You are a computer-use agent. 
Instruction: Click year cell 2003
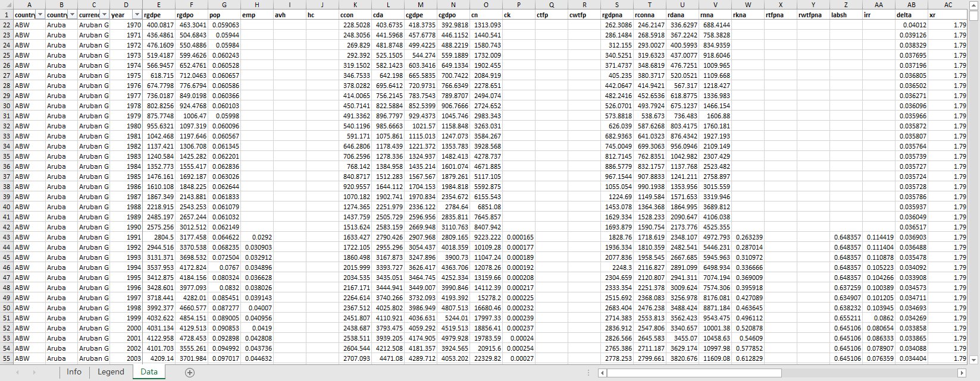(x=126, y=358)
